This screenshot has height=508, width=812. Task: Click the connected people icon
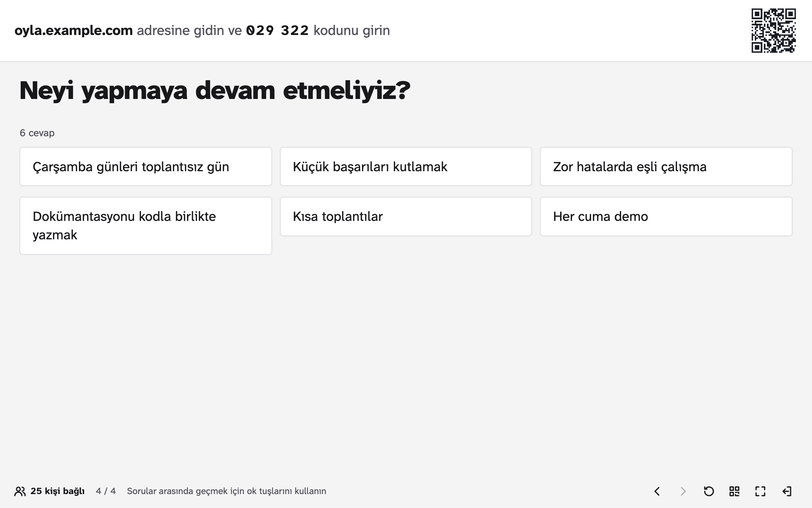click(x=20, y=491)
